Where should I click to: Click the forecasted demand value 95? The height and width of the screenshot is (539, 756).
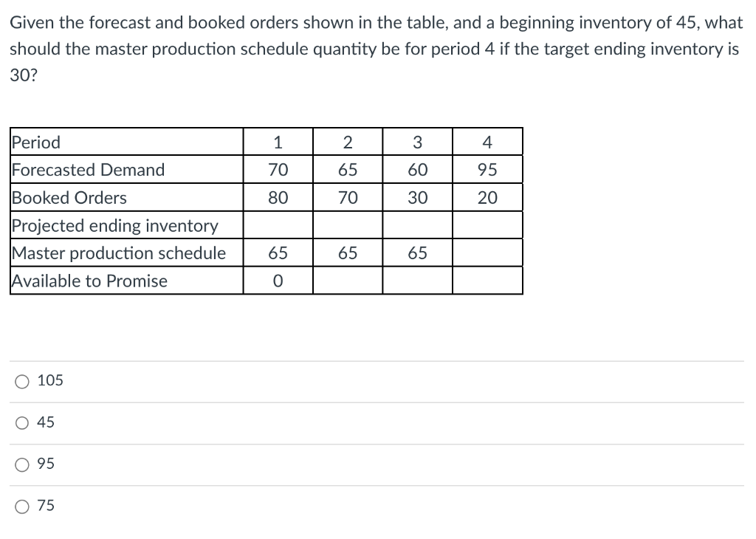coord(487,169)
